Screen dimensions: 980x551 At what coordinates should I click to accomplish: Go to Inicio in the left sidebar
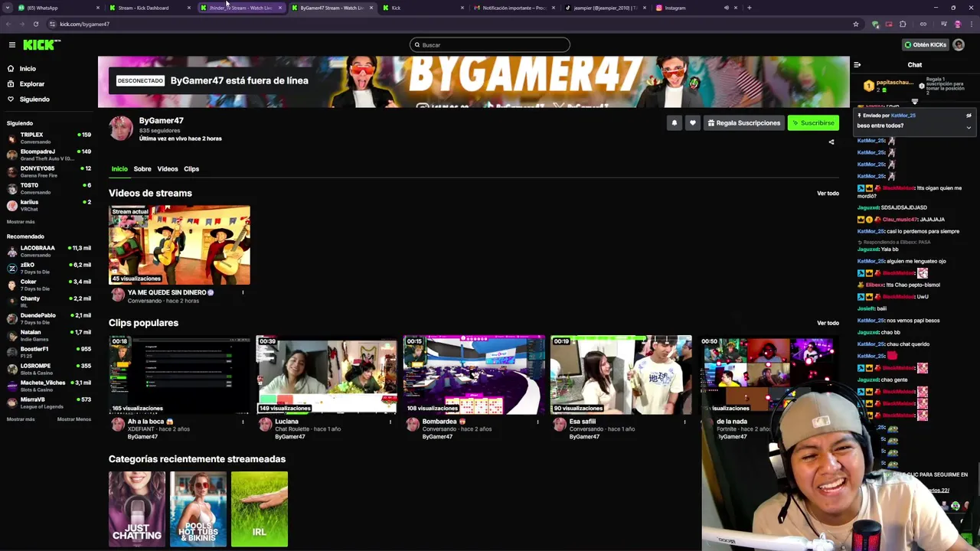(x=28, y=69)
